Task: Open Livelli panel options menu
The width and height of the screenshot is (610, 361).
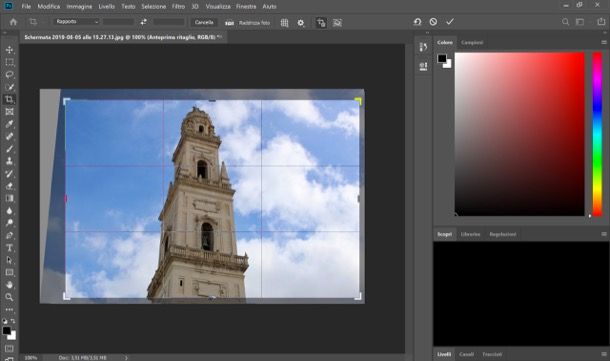Action: tap(604, 354)
